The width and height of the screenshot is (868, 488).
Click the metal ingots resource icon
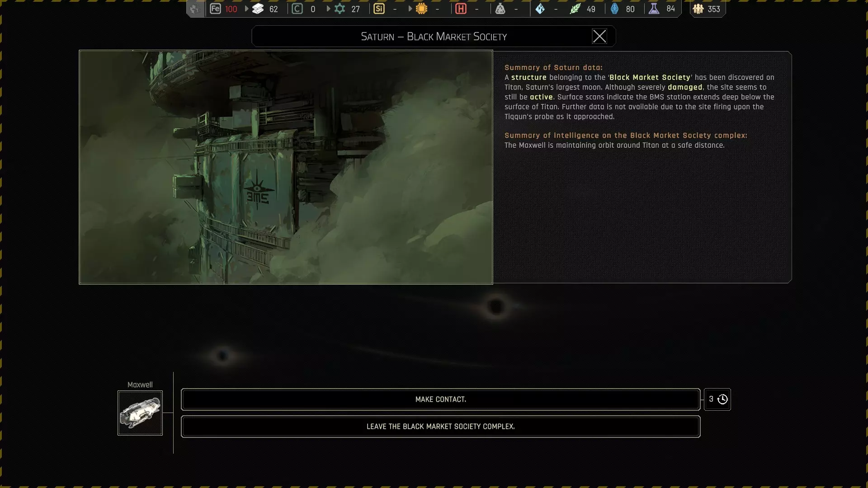pos(258,9)
